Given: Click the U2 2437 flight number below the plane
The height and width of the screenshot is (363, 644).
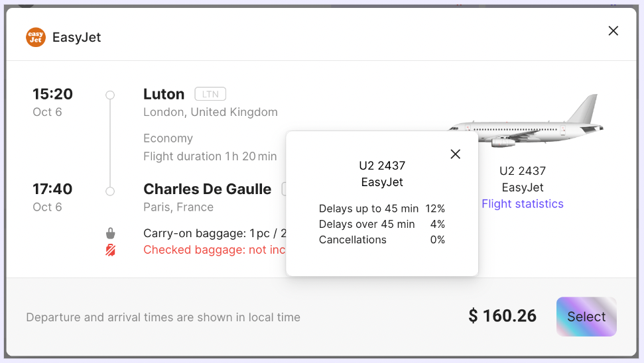Looking at the screenshot, I should point(523,171).
